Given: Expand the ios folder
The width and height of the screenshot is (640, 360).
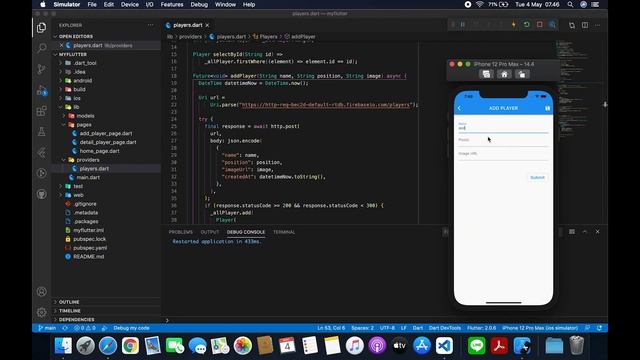Looking at the screenshot, I should 77,98.
